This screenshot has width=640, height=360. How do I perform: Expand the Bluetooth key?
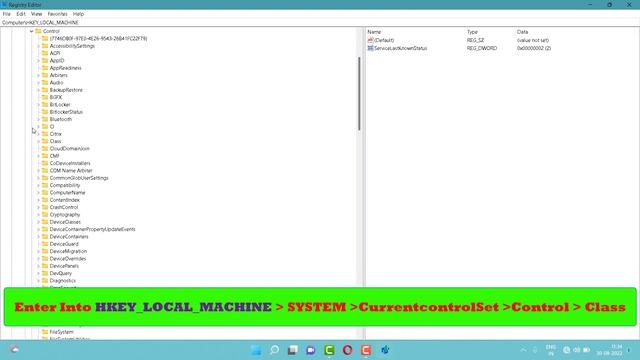point(39,119)
